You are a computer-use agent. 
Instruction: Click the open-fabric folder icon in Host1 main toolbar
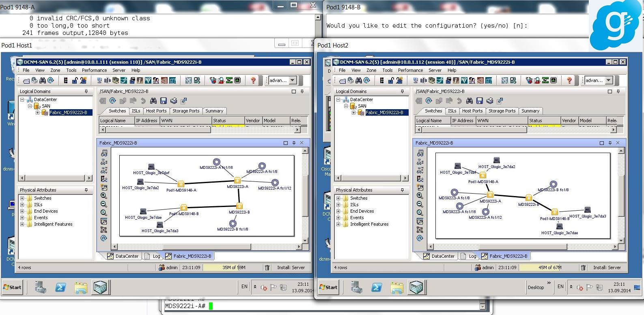tap(26, 80)
